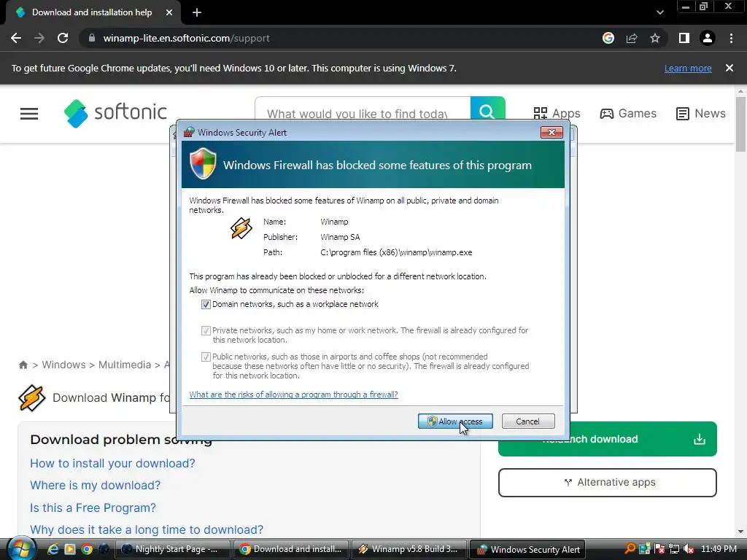Click the Google icon in the address bar
The width and height of the screenshot is (747, 560).
tap(608, 38)
